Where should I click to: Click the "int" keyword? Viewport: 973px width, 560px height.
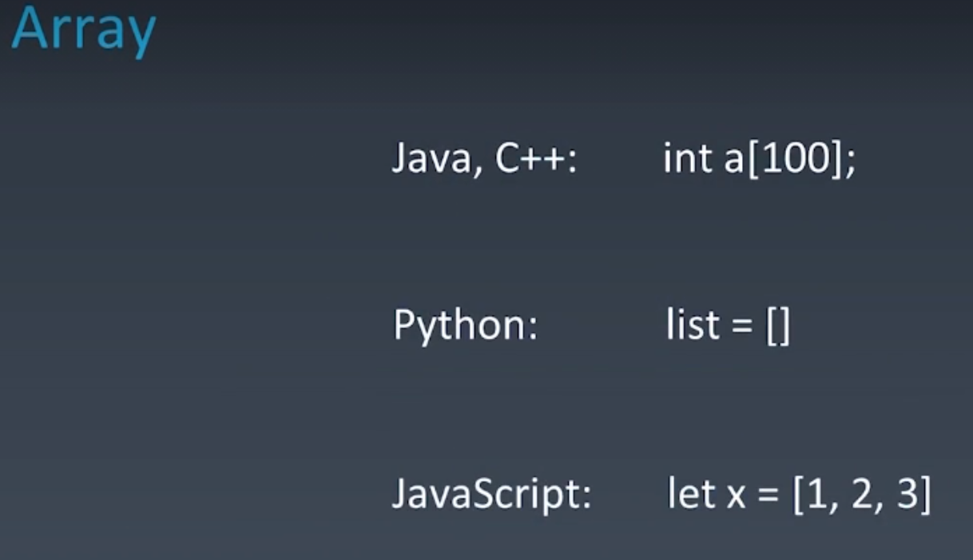coord(688,160)
